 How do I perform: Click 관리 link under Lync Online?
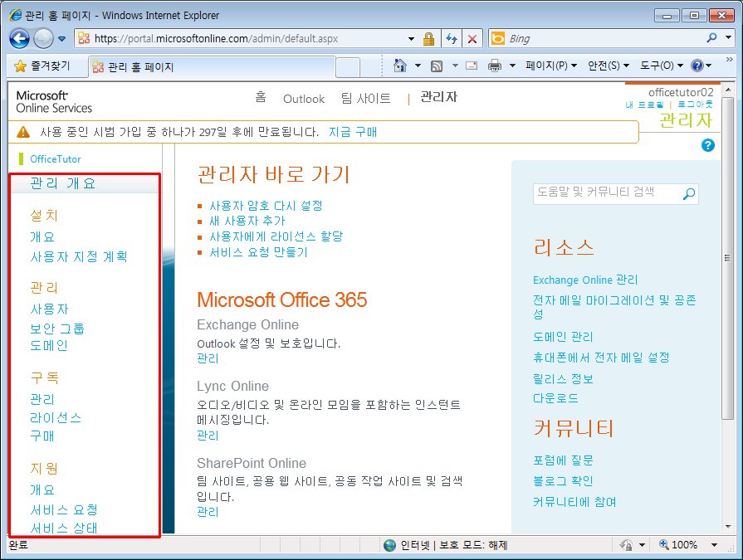[208, 435]
